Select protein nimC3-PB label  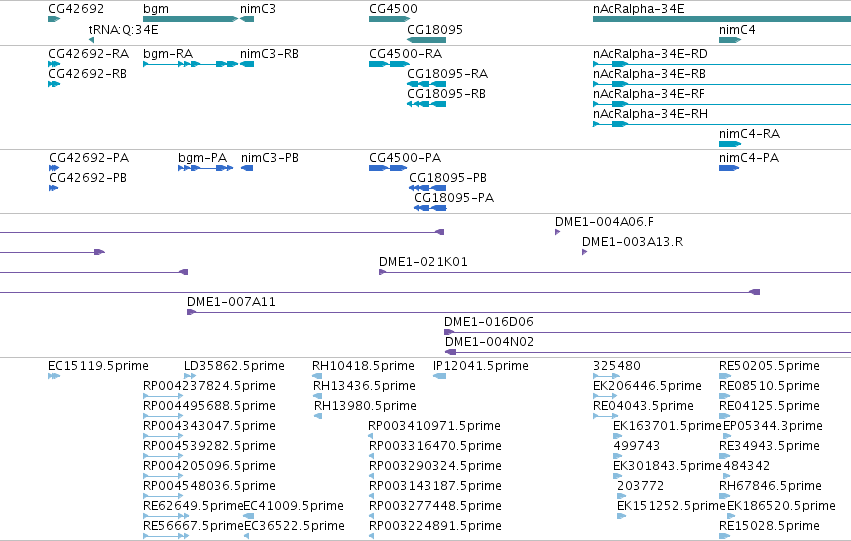click(270, 158)
